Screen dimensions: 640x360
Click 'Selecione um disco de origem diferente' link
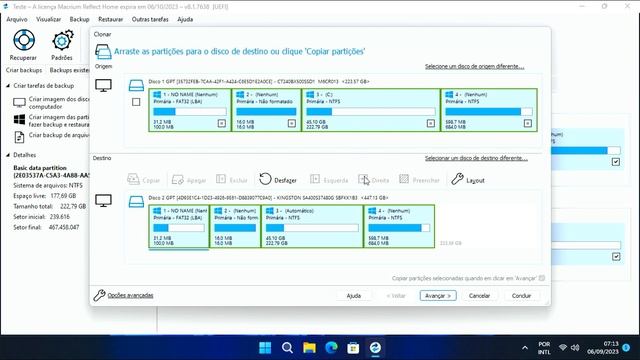[x=474, y=66]
